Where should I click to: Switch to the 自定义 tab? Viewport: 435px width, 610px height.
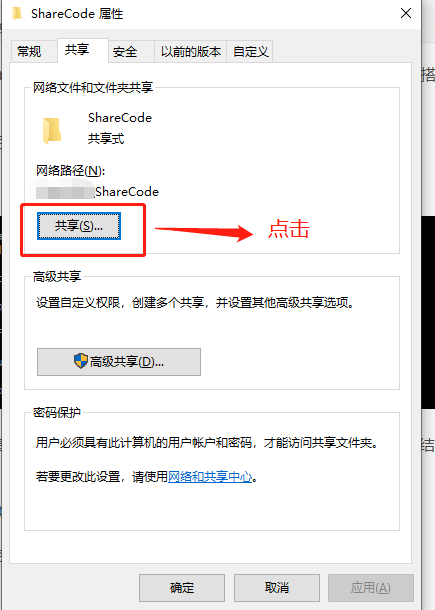[x=251, y=51]
